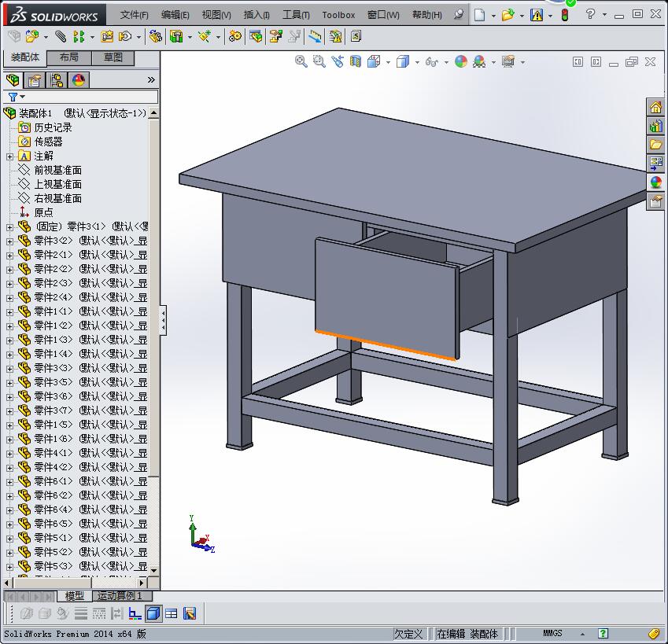This screenshot has height=644, width=668.
Task: Expand more manager tabs with double chevron
Action: [151, 79]
